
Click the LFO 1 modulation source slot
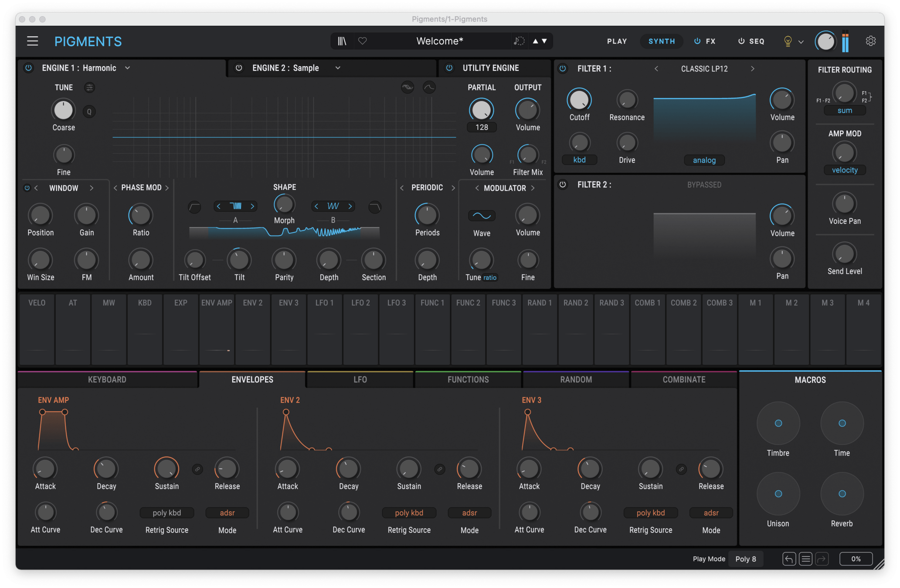325,329
